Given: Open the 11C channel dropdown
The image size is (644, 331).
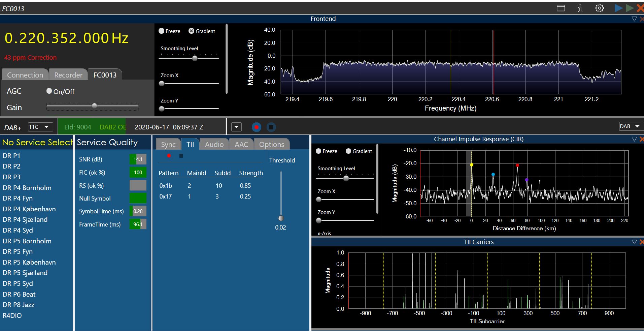Looking at the screenshot, I should pyautogui.click(x=40, y=127).
